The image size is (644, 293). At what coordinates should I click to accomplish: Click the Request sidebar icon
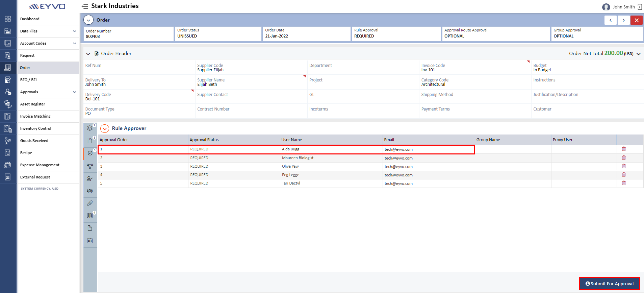click(8, 55)
